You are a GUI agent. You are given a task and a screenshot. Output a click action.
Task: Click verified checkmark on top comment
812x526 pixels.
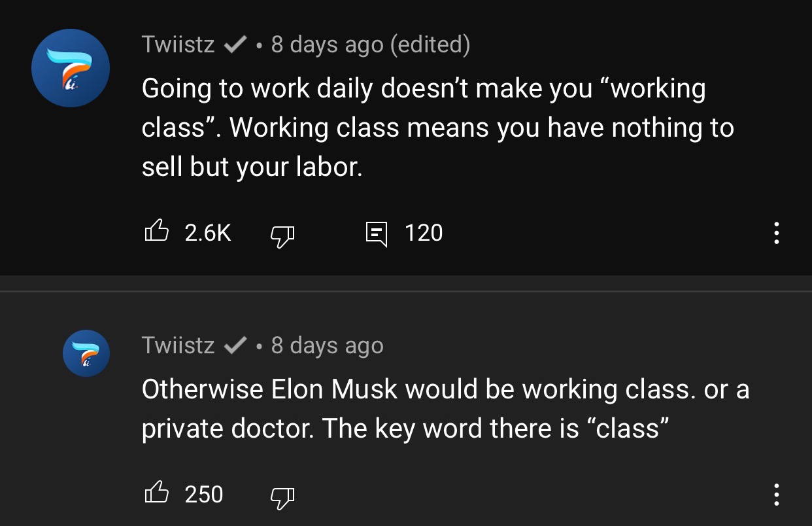pos(234,45)
